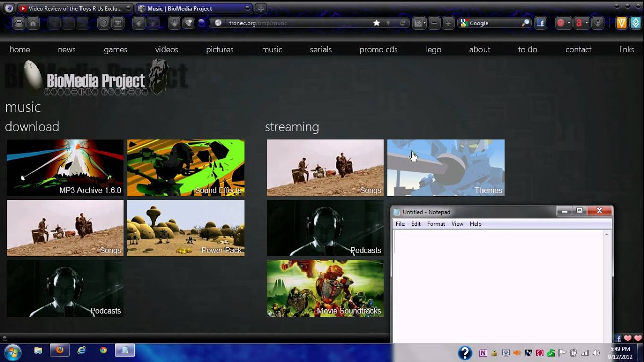Click the Facebook toolbar icon
This screenshot has width=644, height=362.
(x=541, y=23)
